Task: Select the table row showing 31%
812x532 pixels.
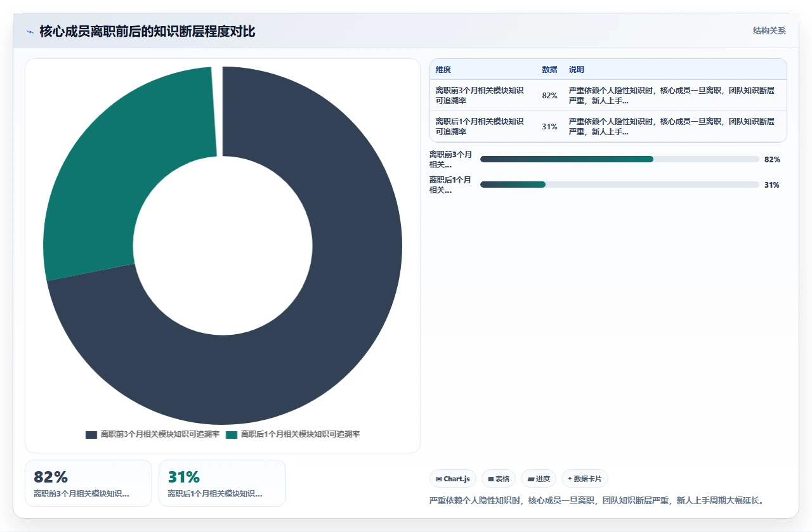Action: point(608,126)
